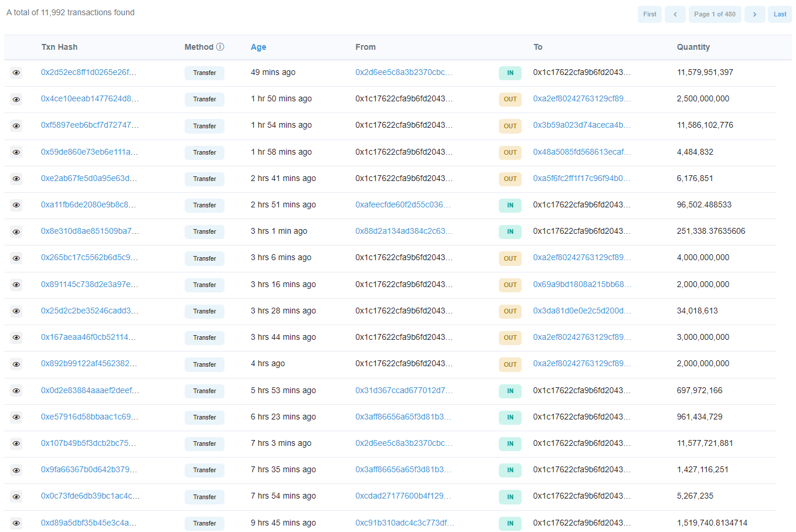Click quantity 1,519,740.8134714
796x532 pixels.
click(712, 523)
